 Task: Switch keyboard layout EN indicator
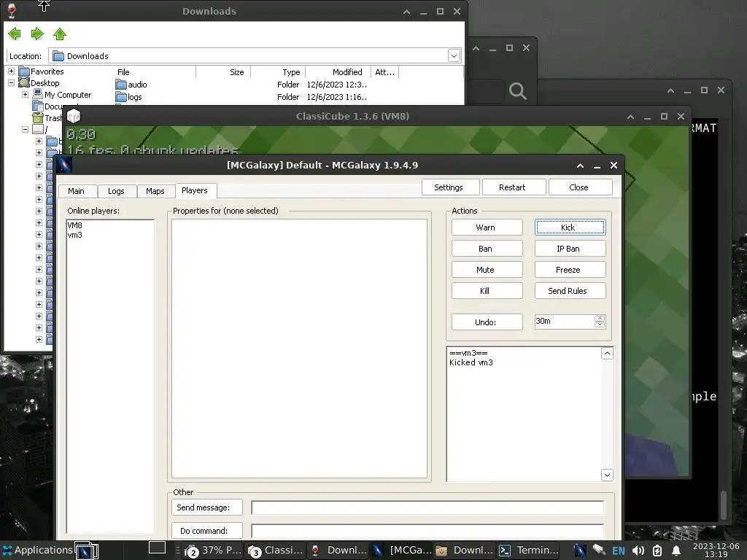[619, 551]
